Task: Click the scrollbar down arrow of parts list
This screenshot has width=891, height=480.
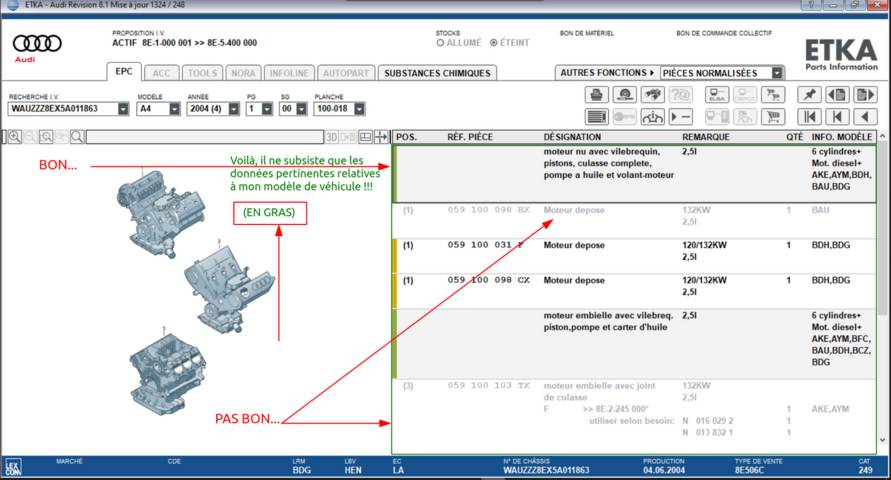Action: coord(882,440)
